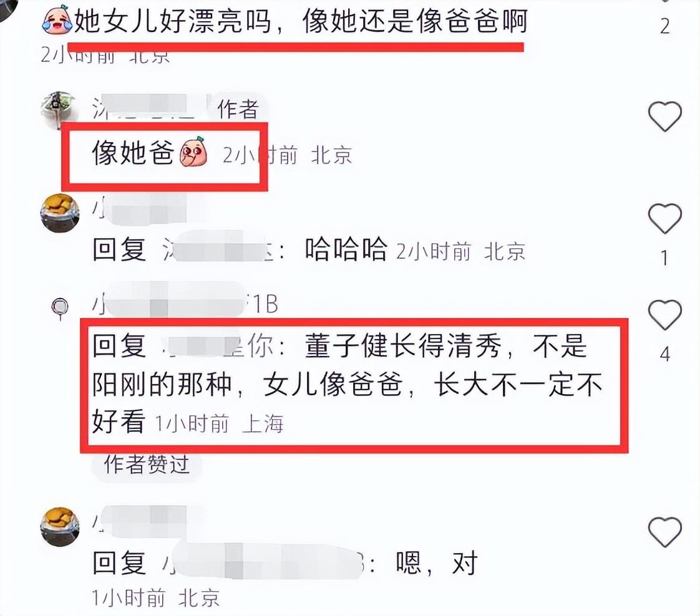Viewport: 700px width, 616px height.
Task: Like the 嗯，对 reply comment
Action: click(x=664, y=532)
